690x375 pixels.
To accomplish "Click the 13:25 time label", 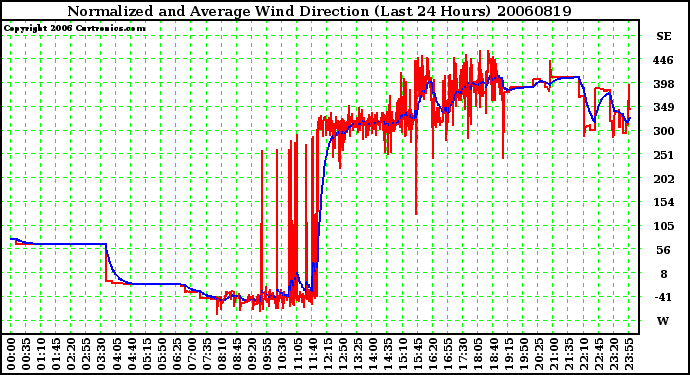I will (358, 354).
